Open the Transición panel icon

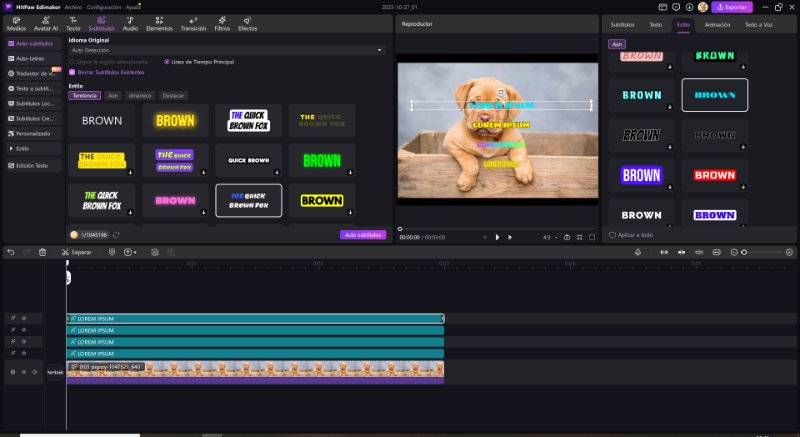(193, 24)
